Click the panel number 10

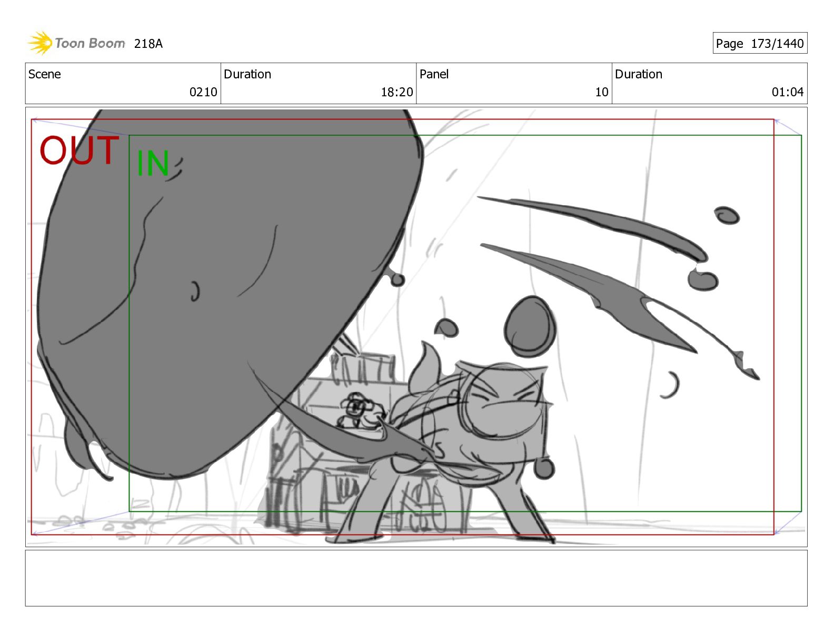click(x=602, y=92)
